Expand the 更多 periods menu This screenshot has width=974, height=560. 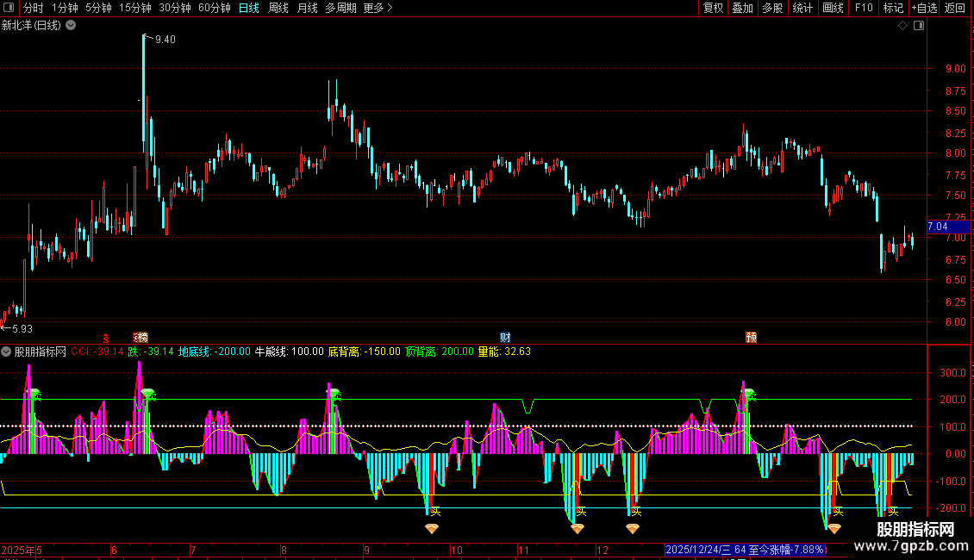(x=378, y=8)
